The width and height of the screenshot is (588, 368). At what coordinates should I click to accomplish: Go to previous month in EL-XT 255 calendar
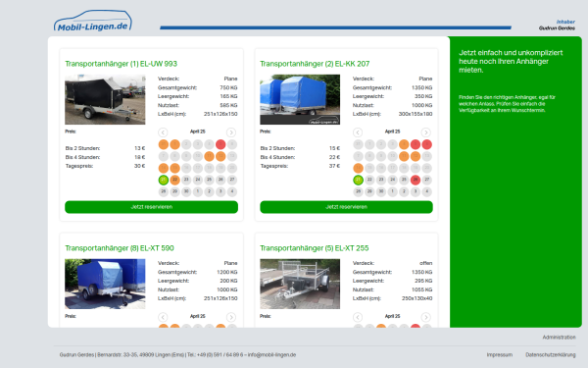(x=358, y=317)
